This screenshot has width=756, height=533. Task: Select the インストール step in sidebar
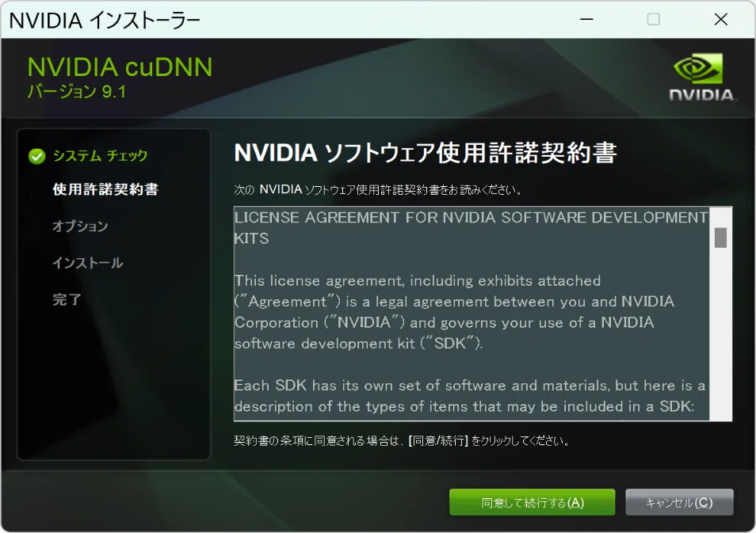pyautogui.click(x=88, y=263)
